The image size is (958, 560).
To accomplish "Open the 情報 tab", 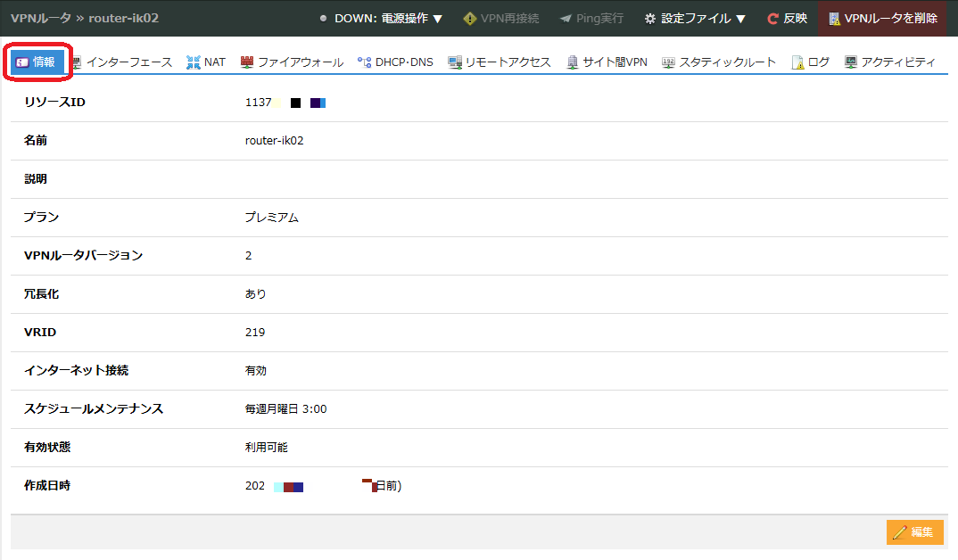I will (37, 62).
